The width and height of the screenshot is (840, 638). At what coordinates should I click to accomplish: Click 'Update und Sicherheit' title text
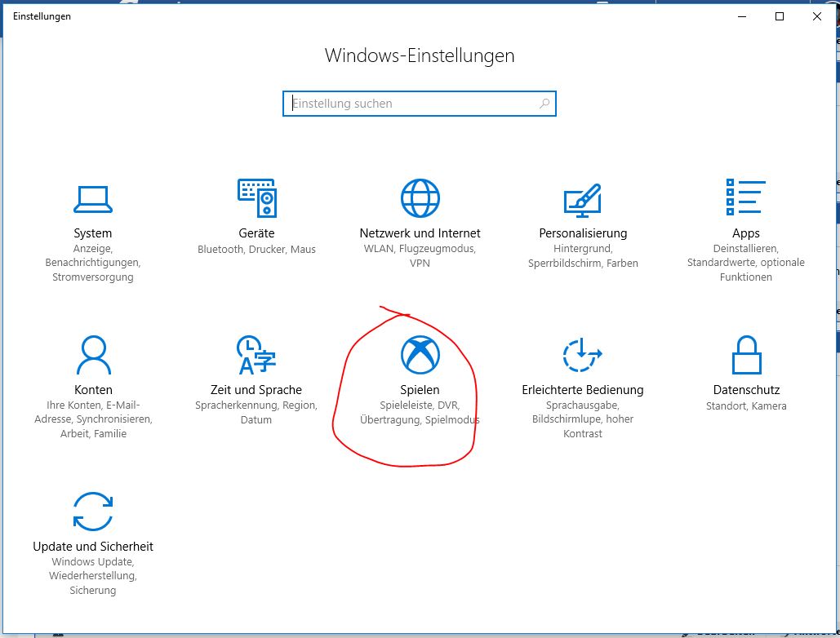click(x=93, y=547)
